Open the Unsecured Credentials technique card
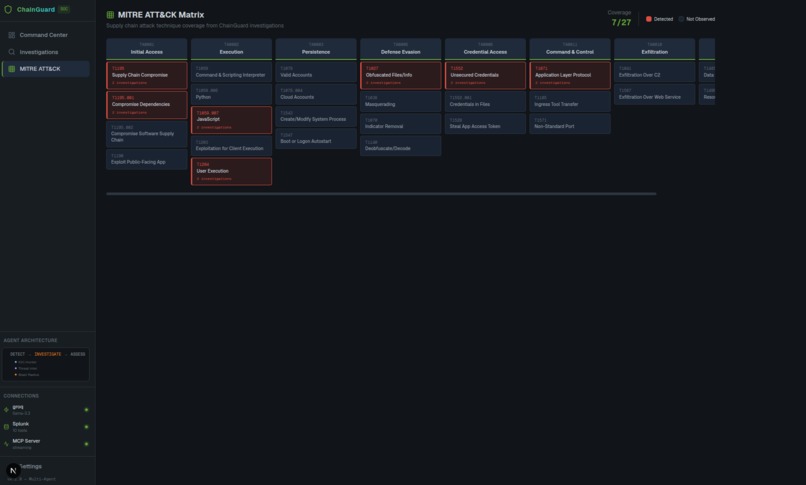This screenshot has width=806, height=485. coord(485,76)
